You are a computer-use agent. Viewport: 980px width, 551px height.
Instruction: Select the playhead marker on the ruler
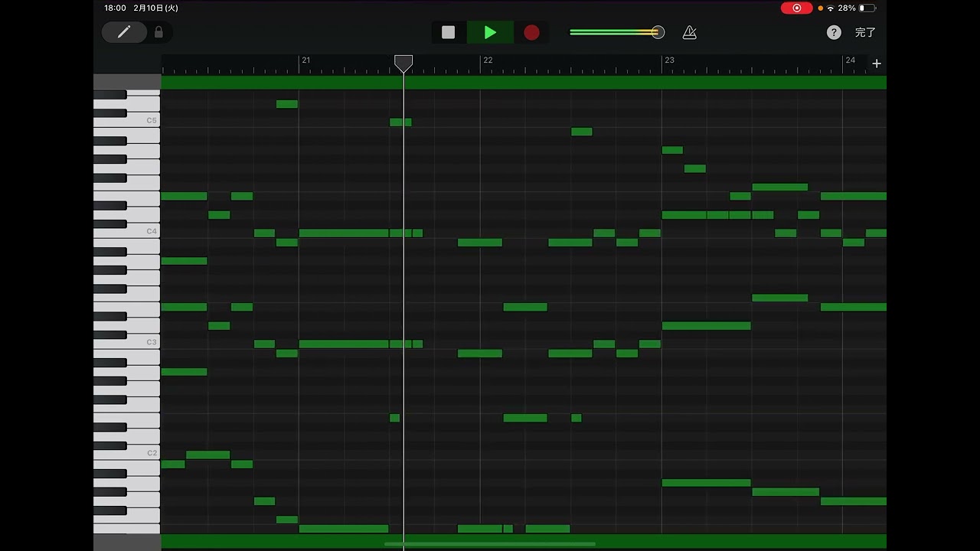coord(403,64)
